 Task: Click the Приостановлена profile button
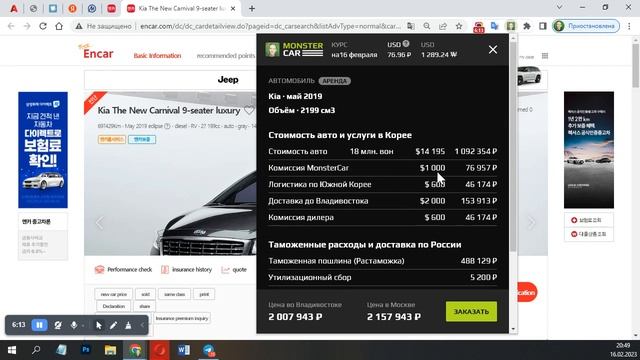tap(586, 26)
